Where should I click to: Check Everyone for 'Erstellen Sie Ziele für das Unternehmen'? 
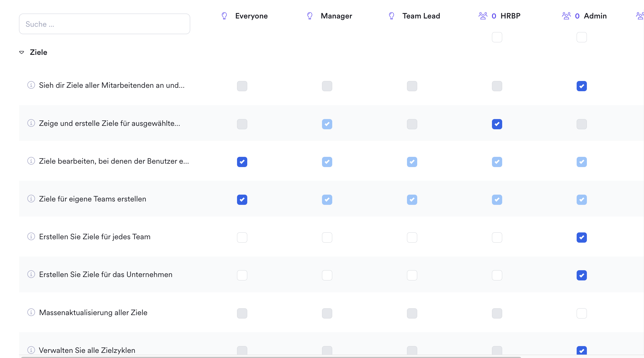coord(242,275)
